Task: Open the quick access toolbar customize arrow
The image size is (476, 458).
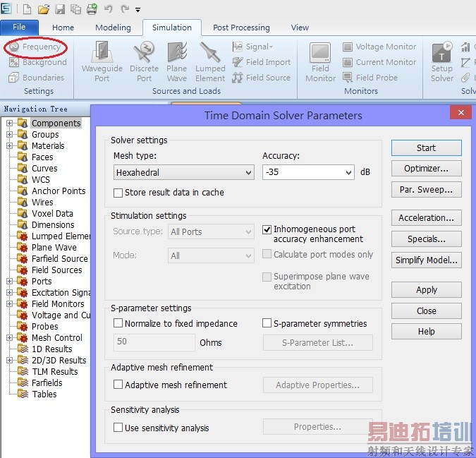Action: [x=138, y=10]
